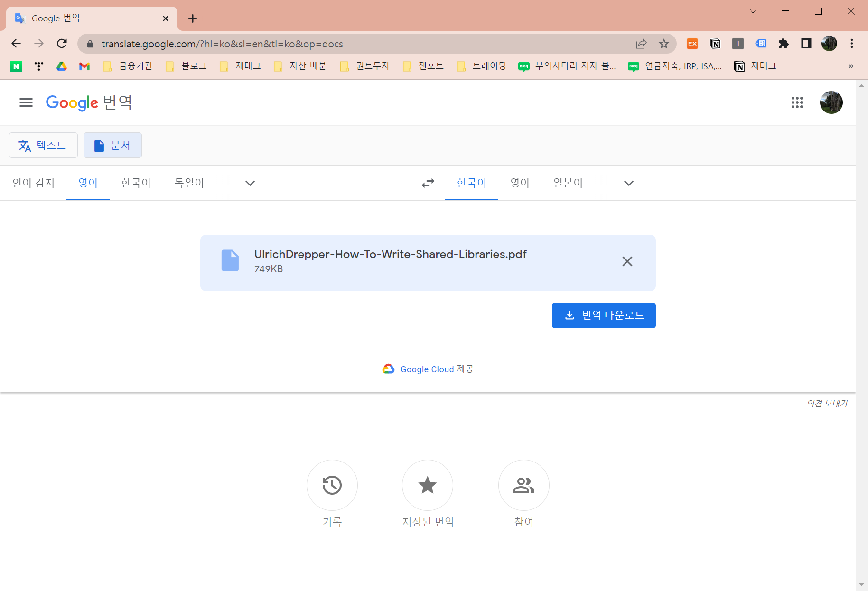
Task: Click the page scrollbar down arrow
Action: click(861, 585)
